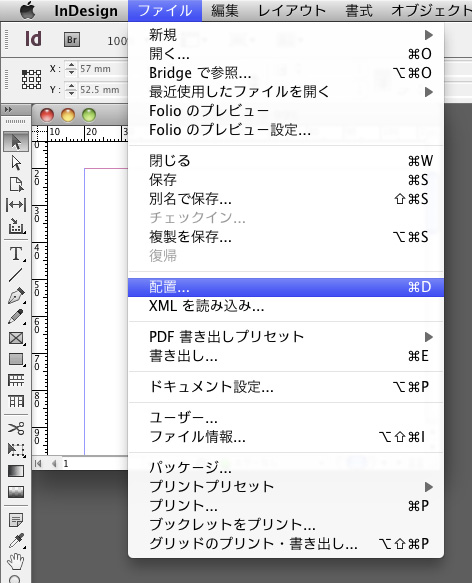
Task: Select the Pencil tool
Action: tap(16, 317)
